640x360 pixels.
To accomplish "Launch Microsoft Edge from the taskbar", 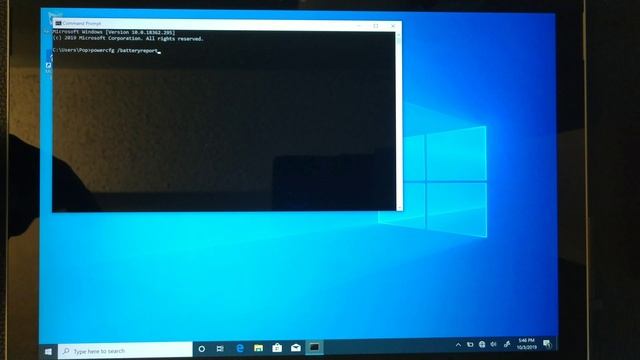I will pyautogui.click(x=240, y=348).
